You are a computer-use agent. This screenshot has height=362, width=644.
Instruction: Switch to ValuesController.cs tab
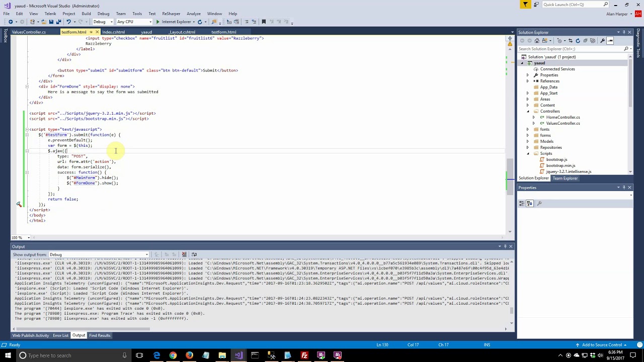point(29,32)
